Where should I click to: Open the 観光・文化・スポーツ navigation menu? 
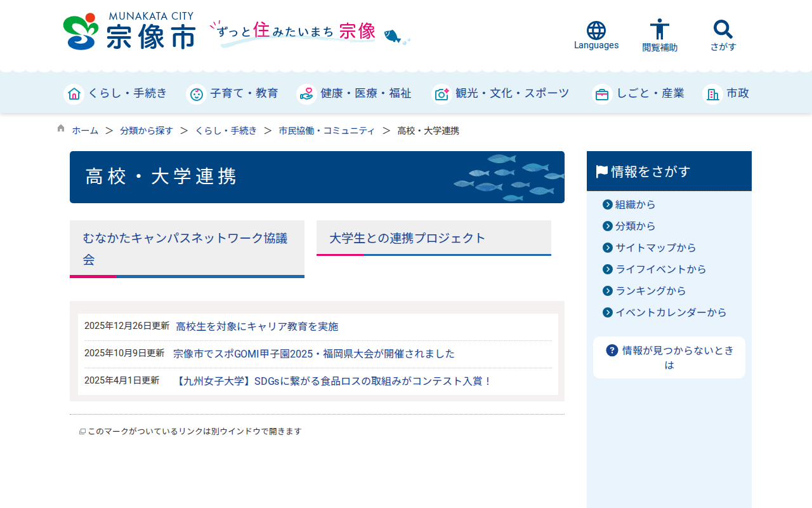[x=501, y=94]
